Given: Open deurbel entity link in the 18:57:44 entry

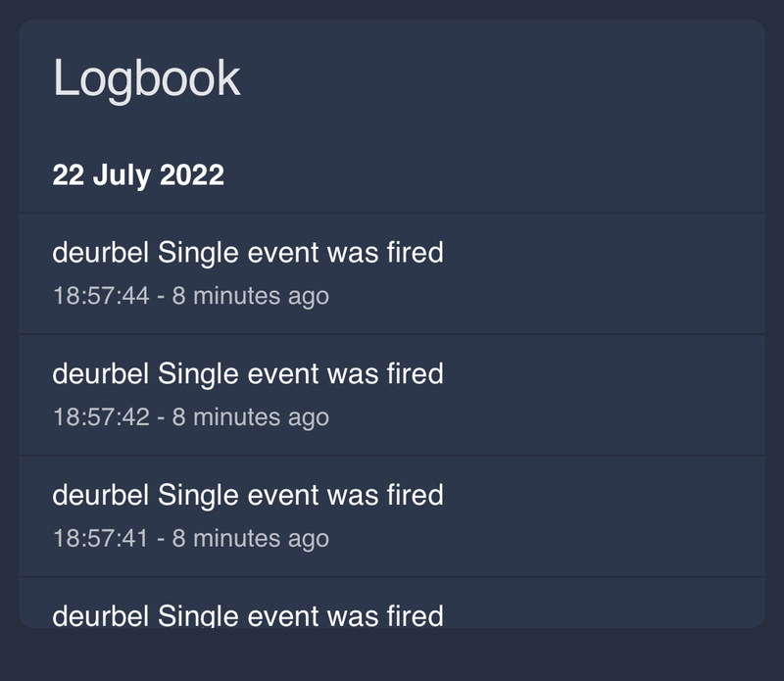Looking at the screenshot, I should (100, 253).
